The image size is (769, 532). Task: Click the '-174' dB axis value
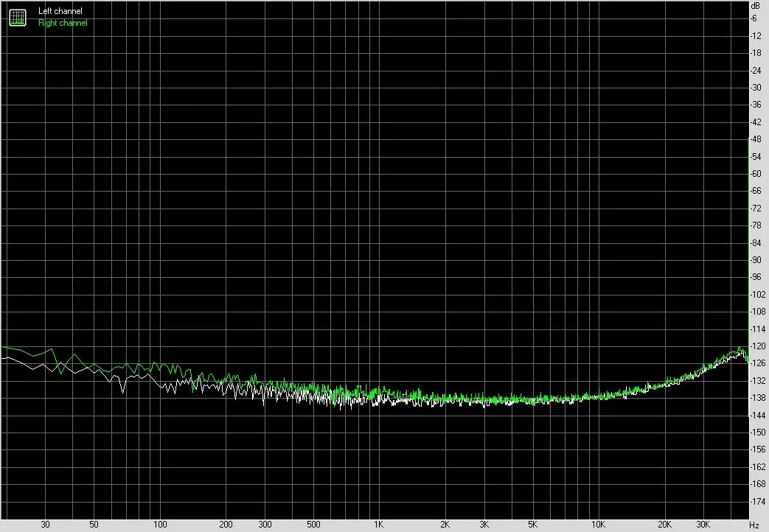(758, 501)
